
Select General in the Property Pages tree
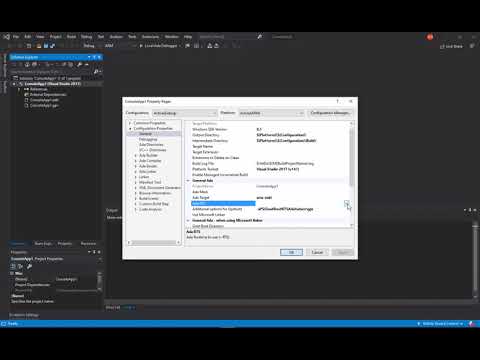145,134
